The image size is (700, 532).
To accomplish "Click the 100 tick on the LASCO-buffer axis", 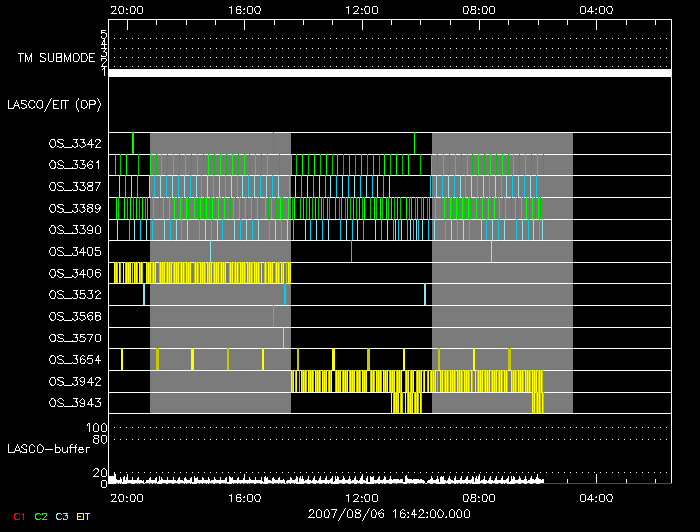I will [x=100, y=428].
